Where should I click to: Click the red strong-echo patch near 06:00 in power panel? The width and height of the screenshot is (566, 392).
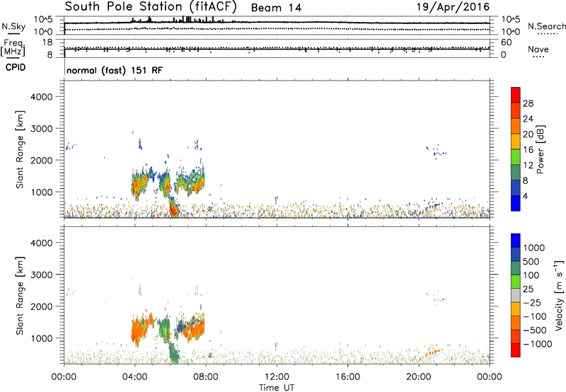point(173,209)
